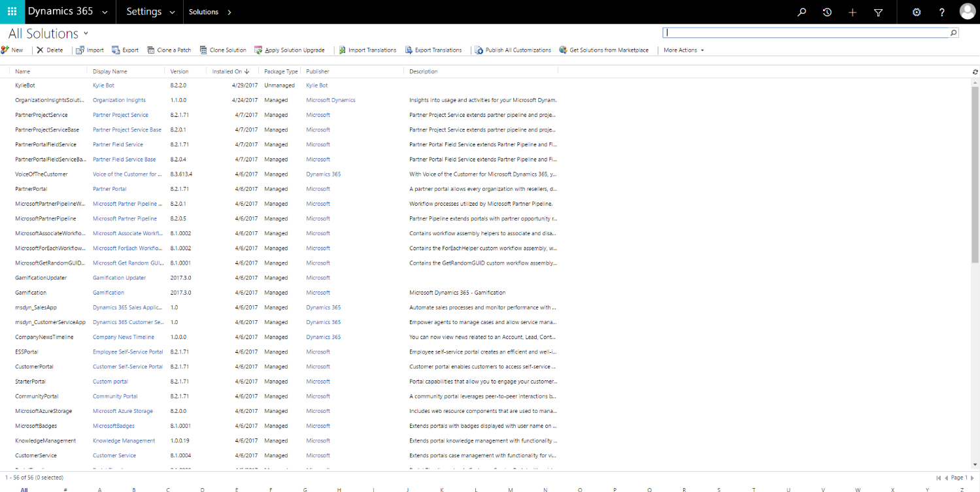
Task: Open the Kylie Bot display name link
Action: [103, 86]
